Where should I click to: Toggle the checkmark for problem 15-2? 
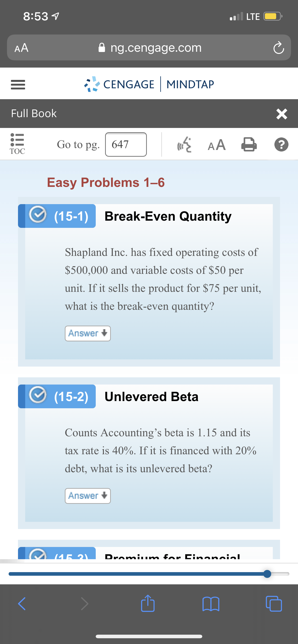pyautogui.click(x=38, y=395)
